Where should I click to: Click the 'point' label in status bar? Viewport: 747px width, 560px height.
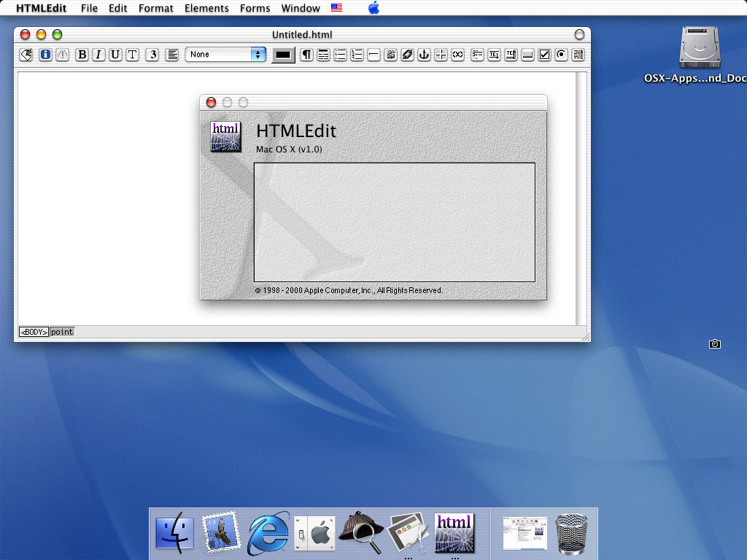62,332
